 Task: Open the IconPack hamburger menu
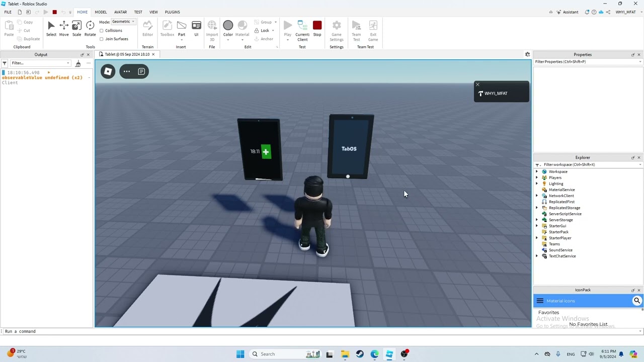coord(540,301)
